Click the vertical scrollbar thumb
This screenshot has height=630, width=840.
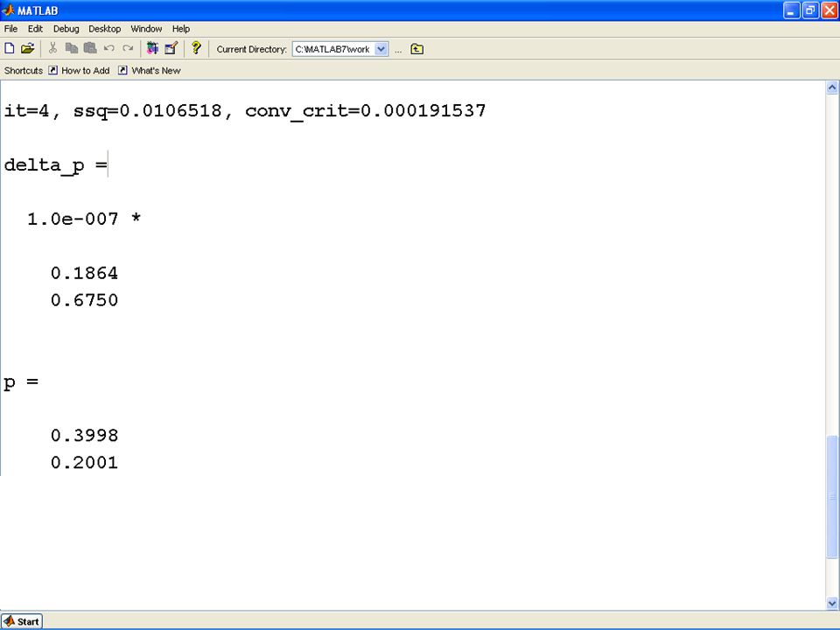[x=832, y=497]
